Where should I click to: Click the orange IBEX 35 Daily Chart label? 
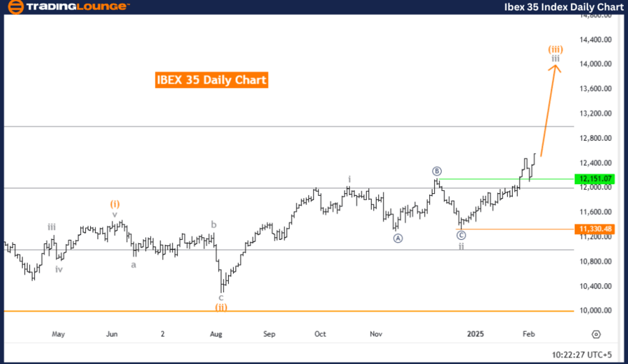[x=211, y=80]
